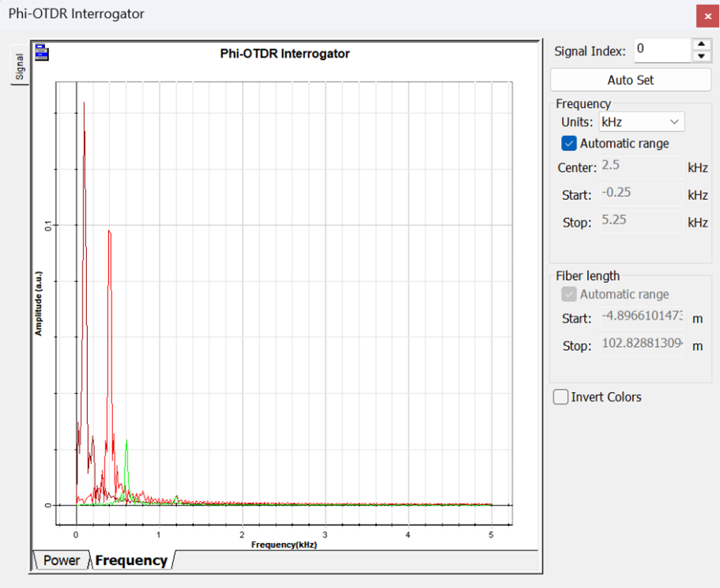The height and width of the screenshot is (588, 720).
Task: Close the Phi-OTDR Interrogator window
Action: click(707, 16)
